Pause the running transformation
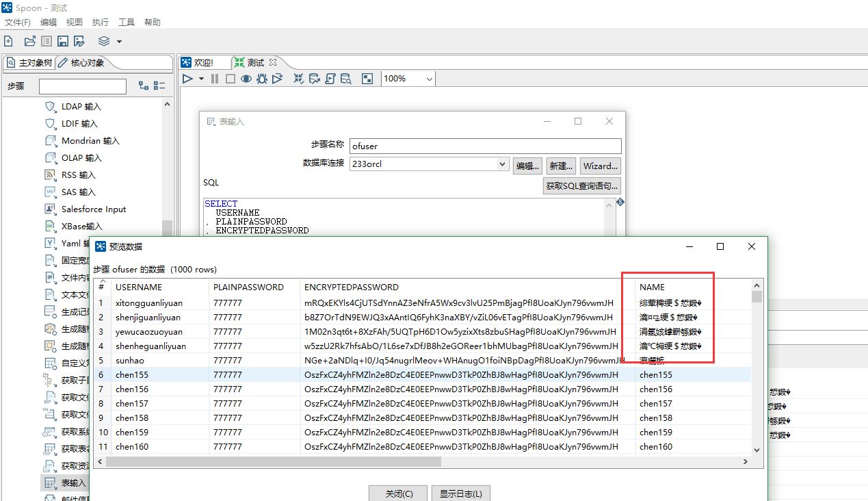 [x=215, y=79]
